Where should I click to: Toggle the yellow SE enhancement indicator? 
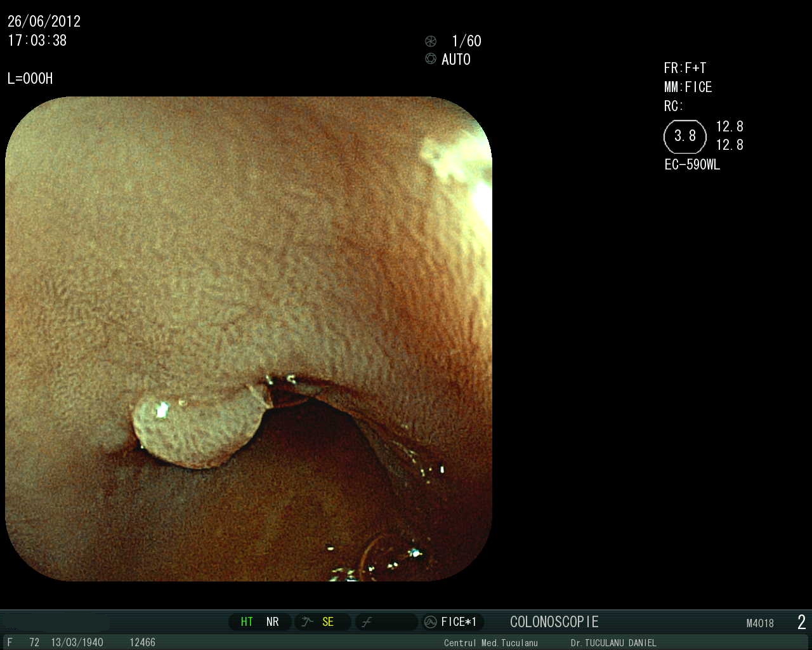(328, 622)
